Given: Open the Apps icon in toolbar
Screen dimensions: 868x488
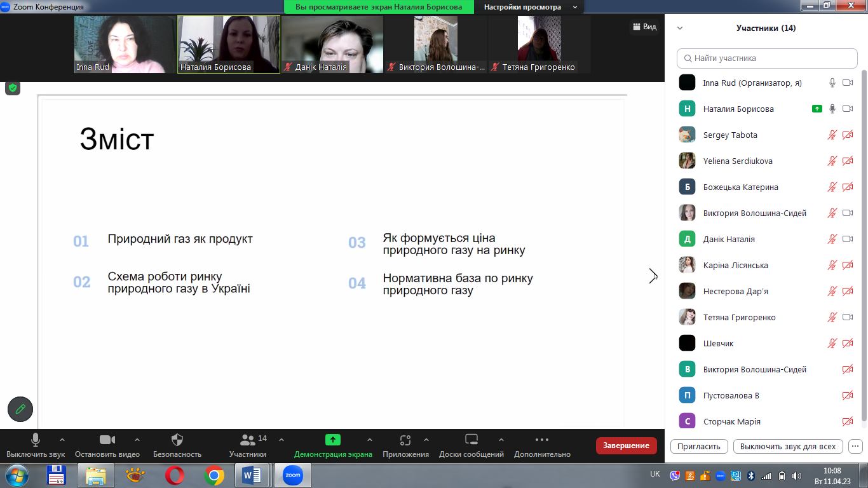Looking at the screenshot, I should [x=405, y=440].
